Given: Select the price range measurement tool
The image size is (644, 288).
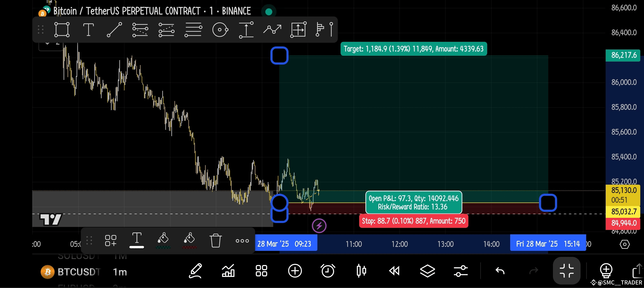Looking at the screenshot, I should (246, 30).
